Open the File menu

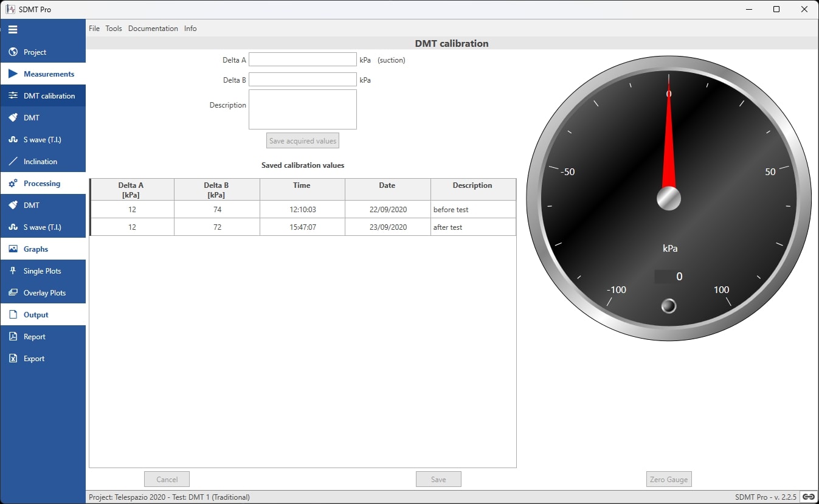point(94,29)
